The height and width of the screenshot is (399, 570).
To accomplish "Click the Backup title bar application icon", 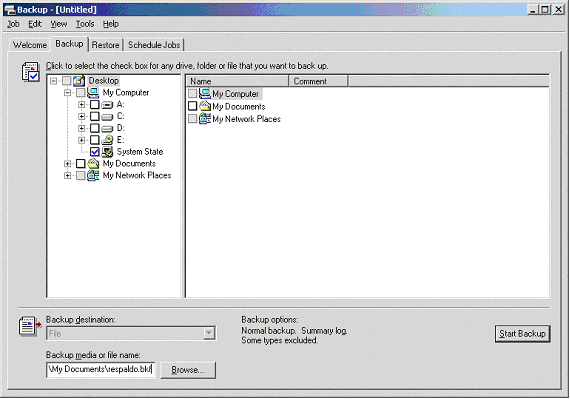I will tap(9, 9).
